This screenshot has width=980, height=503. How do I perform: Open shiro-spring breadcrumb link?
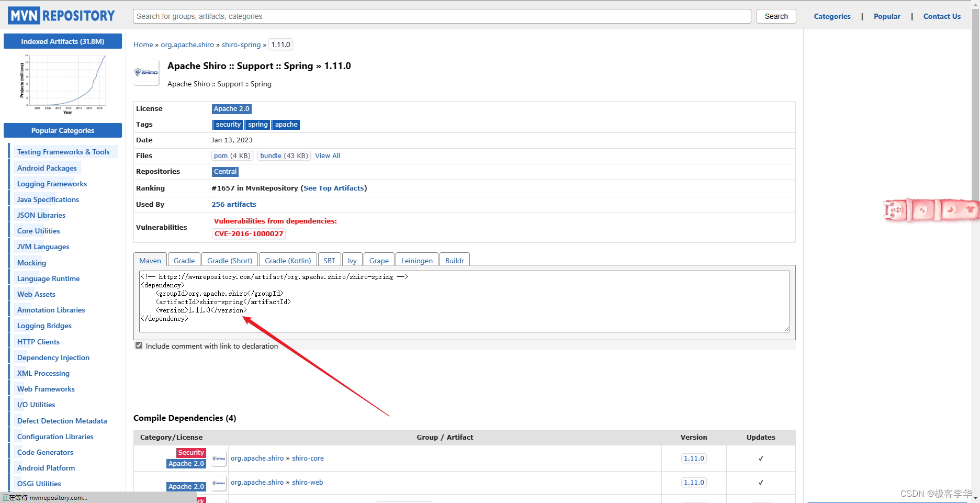(241, 44)
